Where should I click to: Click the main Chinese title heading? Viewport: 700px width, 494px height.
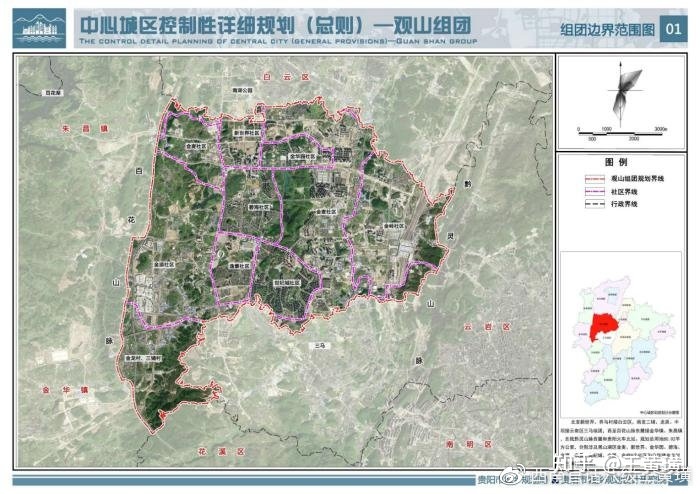[x=275, y=25]
